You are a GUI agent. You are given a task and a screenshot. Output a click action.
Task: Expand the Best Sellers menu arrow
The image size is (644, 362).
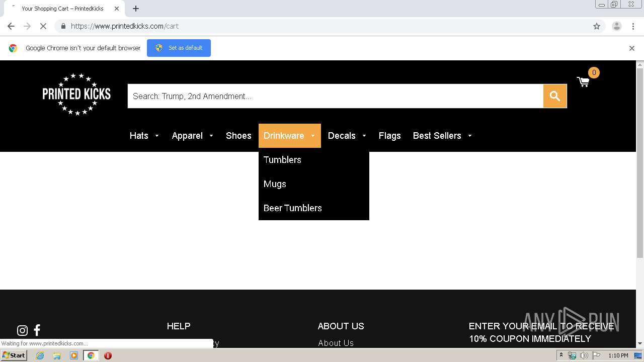coord(470,136)
